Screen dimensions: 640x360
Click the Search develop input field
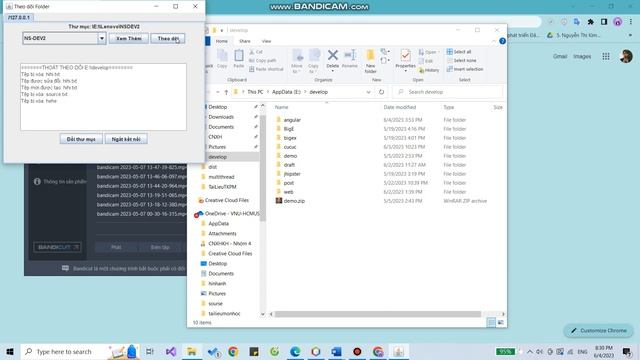pos(448,92)
